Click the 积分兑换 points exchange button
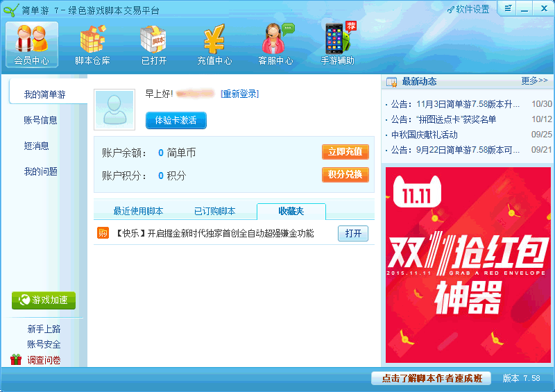The image size is (555, 392). click(x=345, y=175)
